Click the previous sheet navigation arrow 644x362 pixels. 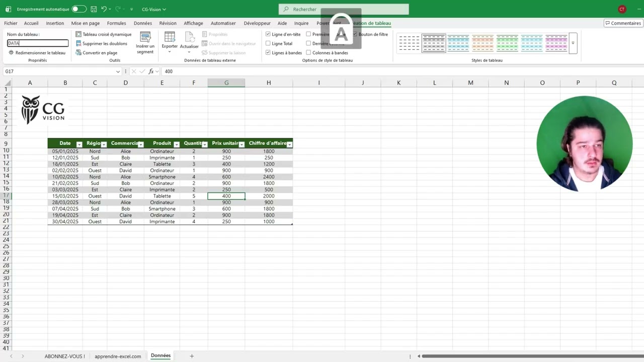point(11,356)
